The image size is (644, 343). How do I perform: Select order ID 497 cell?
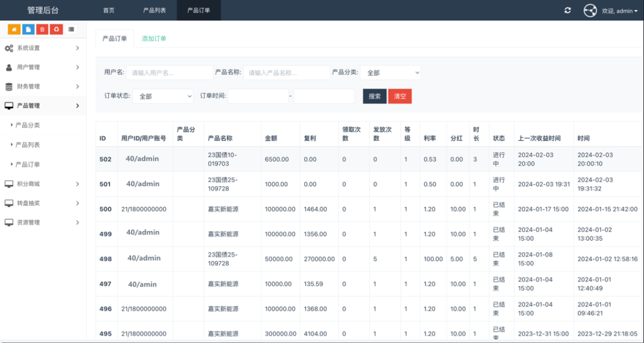pyautogui.click(x=105, y=284)
